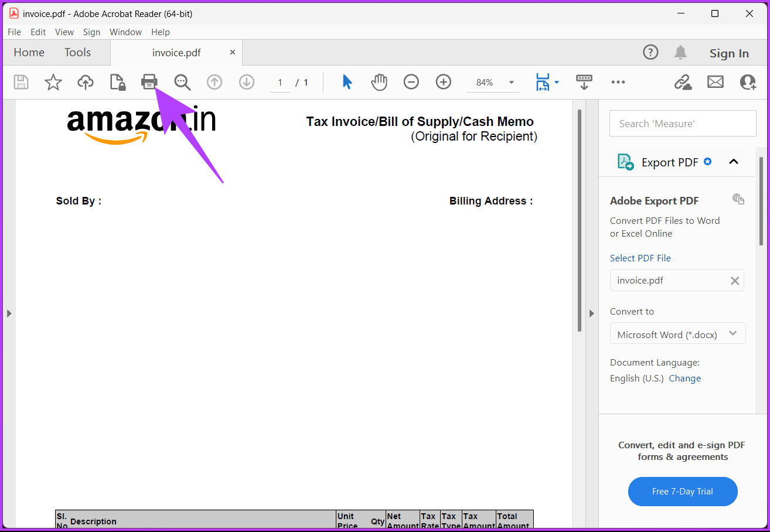
Task: Zoom out with the minus icon
Action: (411, 83)
